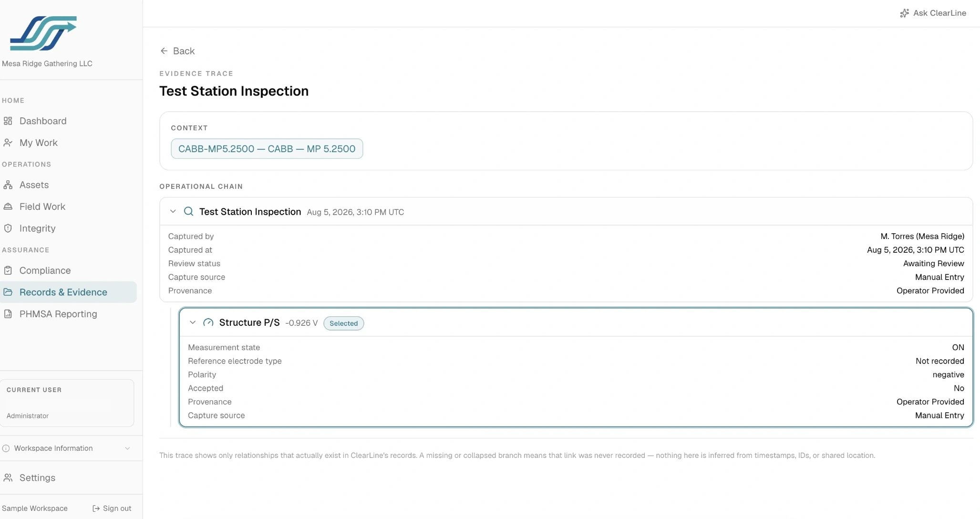Click the Compliance clipboard icon
The height and width of the screenshot is (519, 980).
pos(8,270)
